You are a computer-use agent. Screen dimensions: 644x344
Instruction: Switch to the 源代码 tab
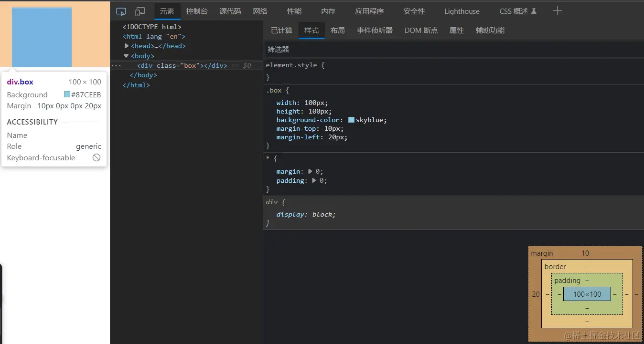tap(230, 11)
